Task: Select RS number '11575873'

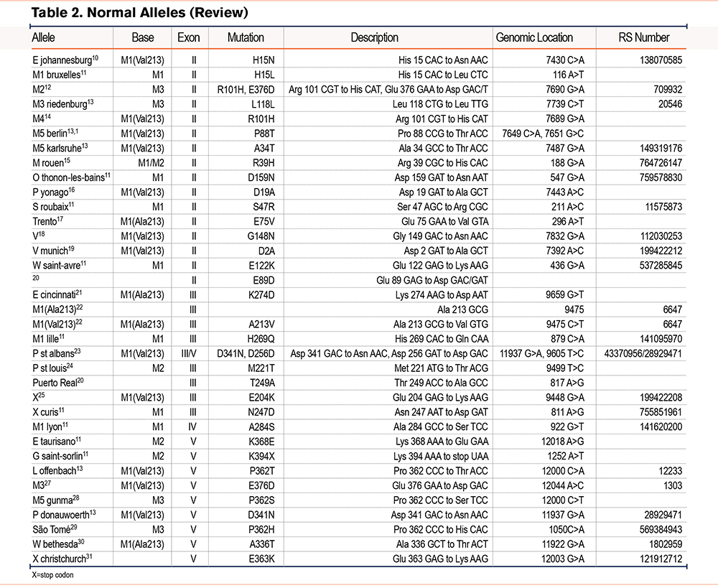Action: tap(664, 207)
